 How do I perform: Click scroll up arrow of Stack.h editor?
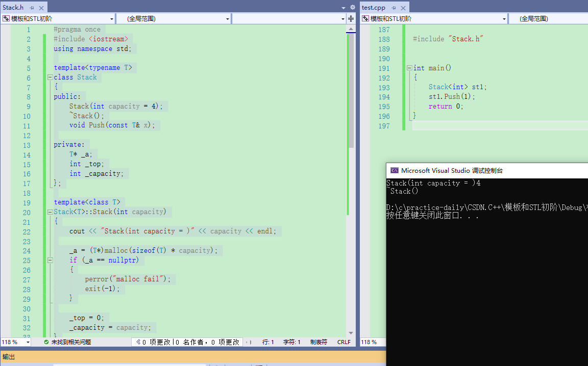pyautogui.click(x=351, y=29)
